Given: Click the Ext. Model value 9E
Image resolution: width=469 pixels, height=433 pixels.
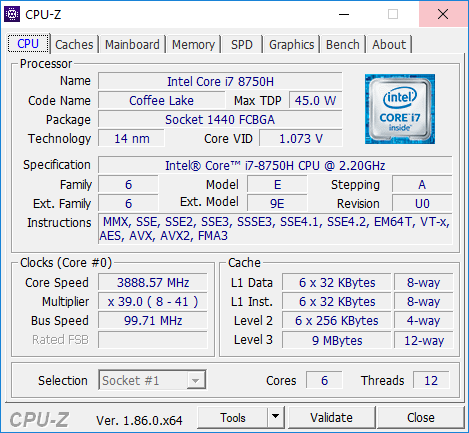Looking at the screenshot, I should tap(277, 203).
